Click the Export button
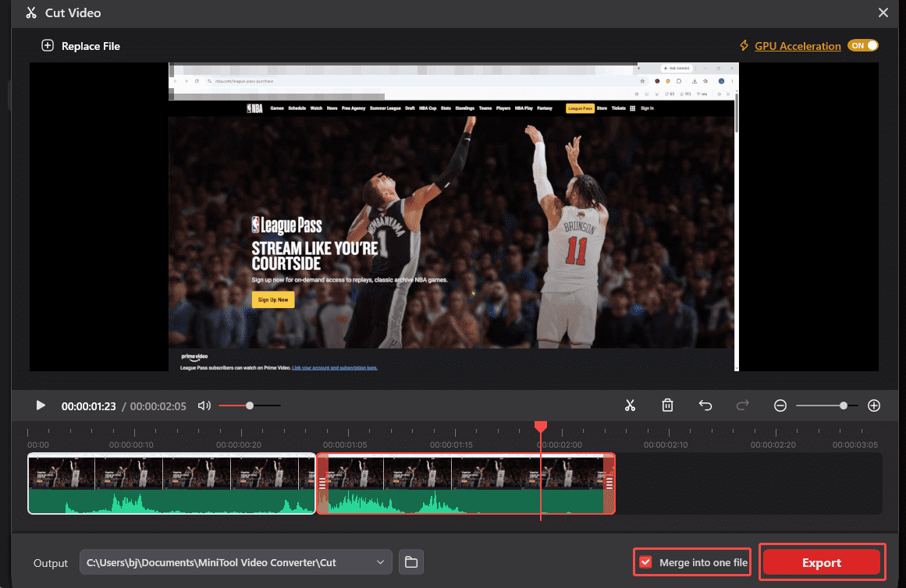Image resolution: width=906 pixels, height=588 pixels. click(x=822, y=562)
